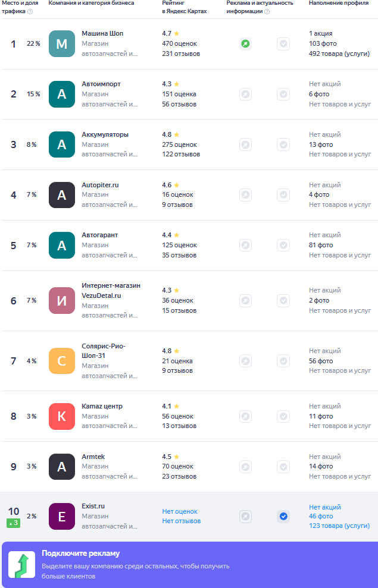Click the grey verification check icon for Аккумуляторы
This screenshot has height=588, width=378.
coord(283,144)
